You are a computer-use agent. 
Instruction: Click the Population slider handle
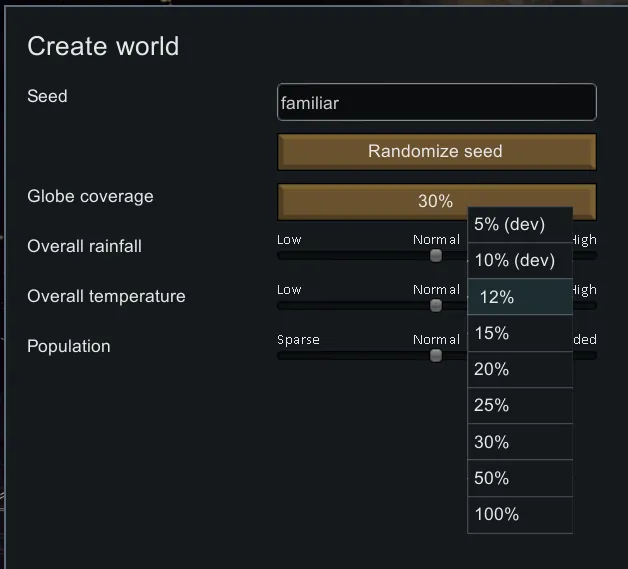click(436, 355)
